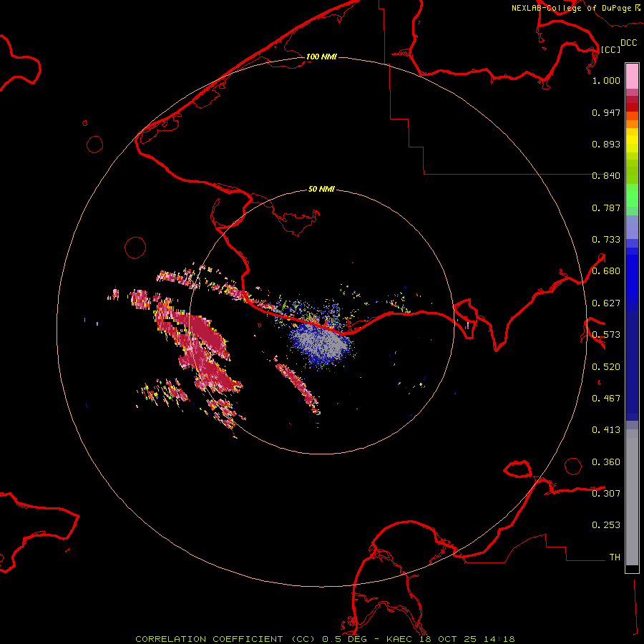Click the TH threshold label
Image resolution: width=644 pixels, height=644 pixels.
click(615, 557)
